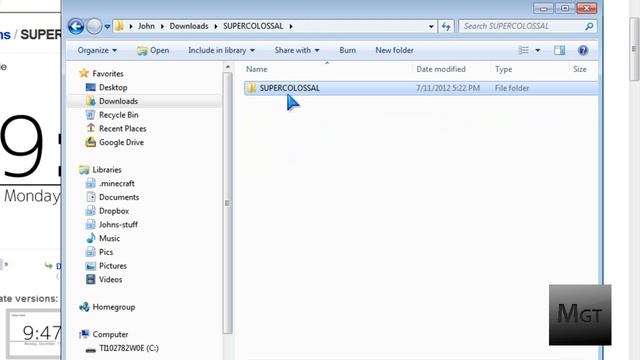Expand the arrow between John and Downloads
640x360 pixels.
[x=162, y=26]
